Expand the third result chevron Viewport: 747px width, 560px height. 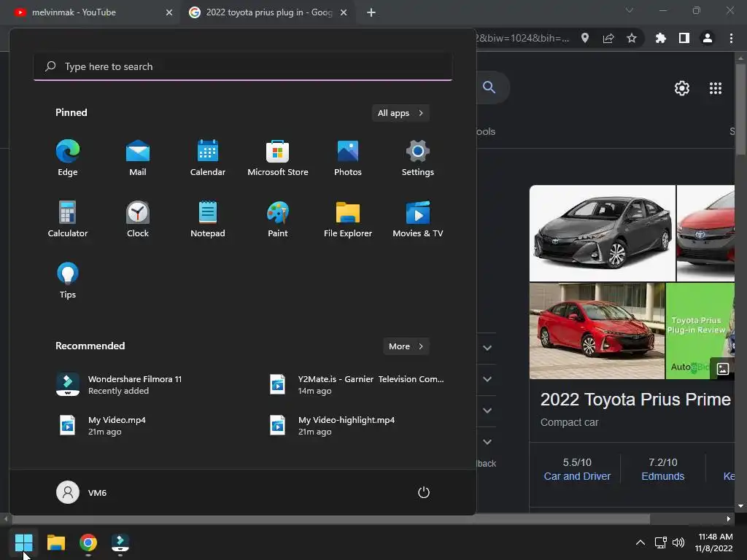coord(487,411)
